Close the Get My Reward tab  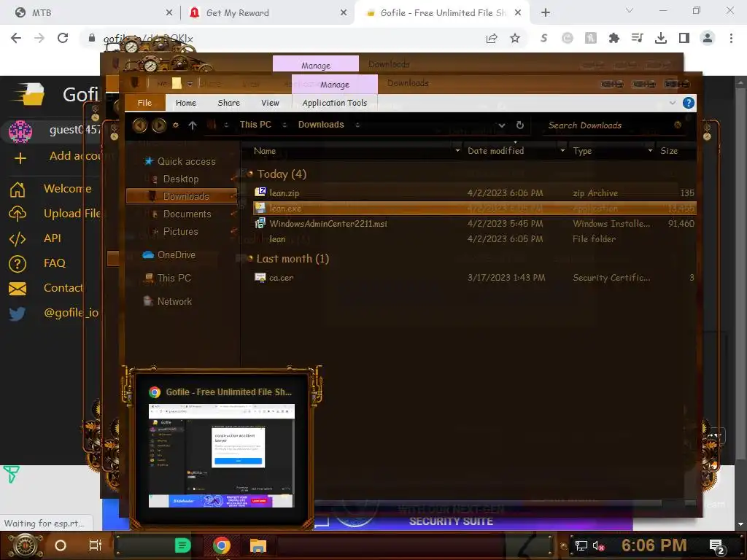(x=344, y=13)
